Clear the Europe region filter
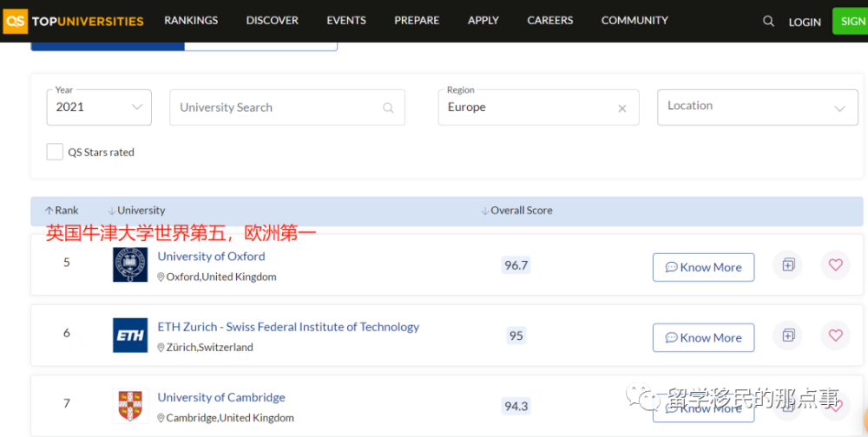 [622, 108]
